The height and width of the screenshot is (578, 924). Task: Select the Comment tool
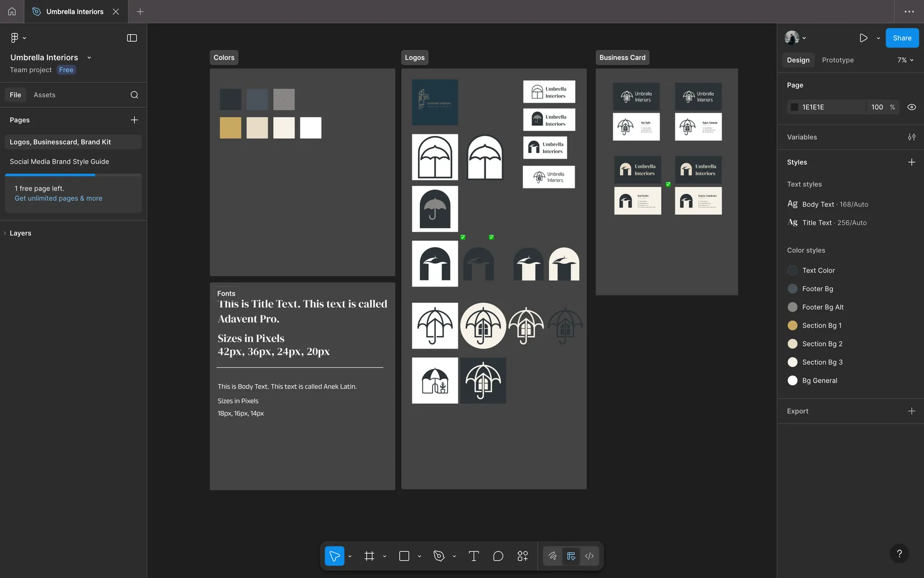point(498,556)
